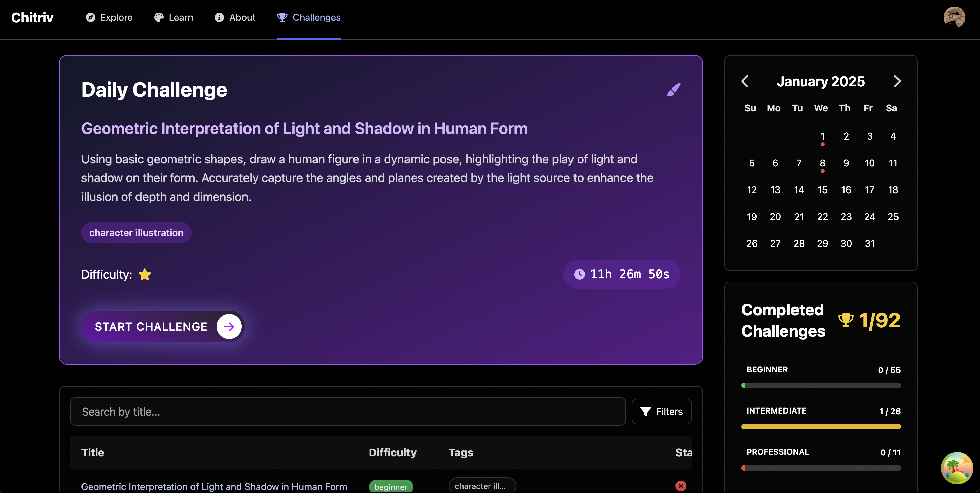Click the arrow circle in Start Challenge button
Viewport: 980px width, 493px height.
(229, 326)
